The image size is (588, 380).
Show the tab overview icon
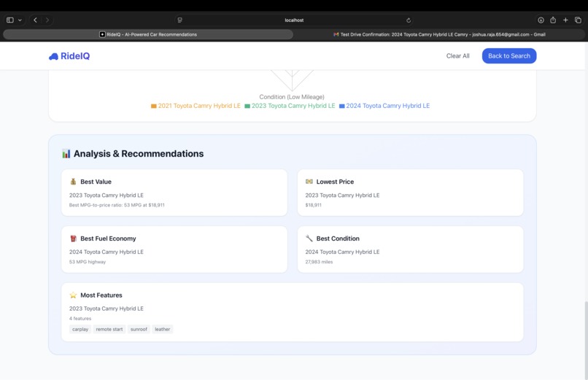[x=578, y=20]
